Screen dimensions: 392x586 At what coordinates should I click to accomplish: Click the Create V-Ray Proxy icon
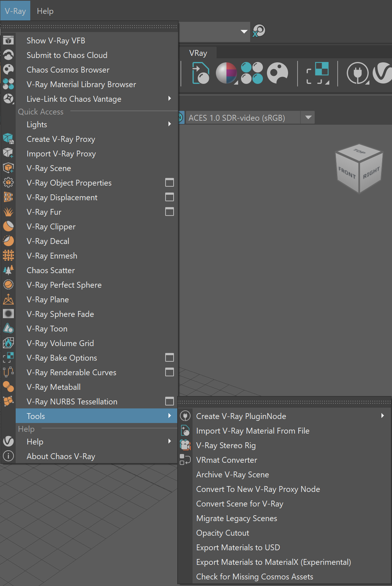pyautogui.click(x=8, y=139)
